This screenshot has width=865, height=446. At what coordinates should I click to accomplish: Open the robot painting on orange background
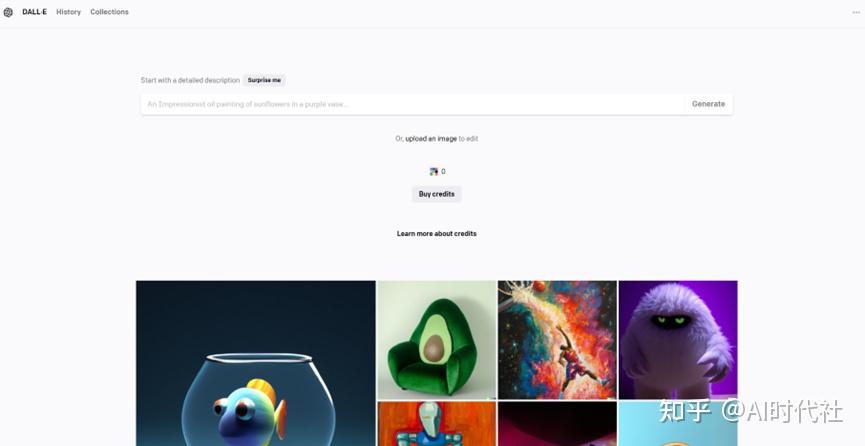437,424
